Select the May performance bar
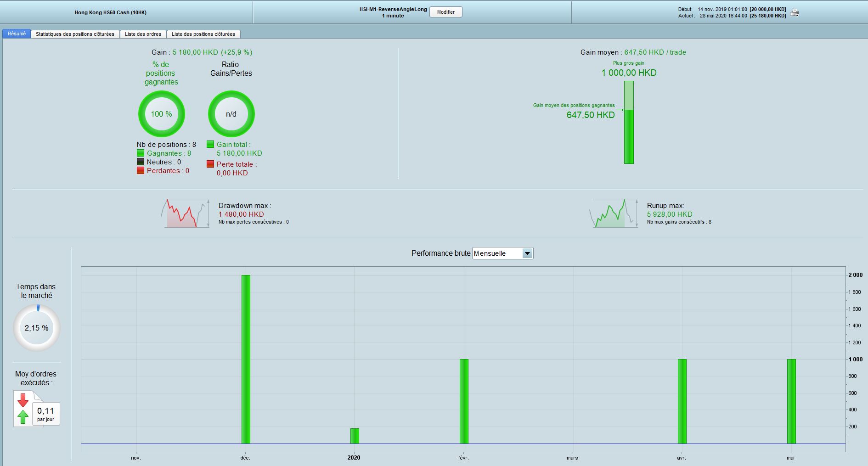The image size is (868, 466). (791, 402)
